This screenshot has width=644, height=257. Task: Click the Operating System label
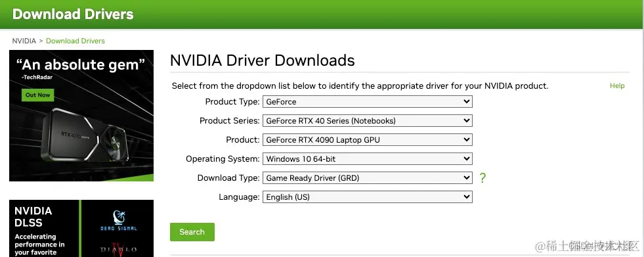[x=223, y=158]
